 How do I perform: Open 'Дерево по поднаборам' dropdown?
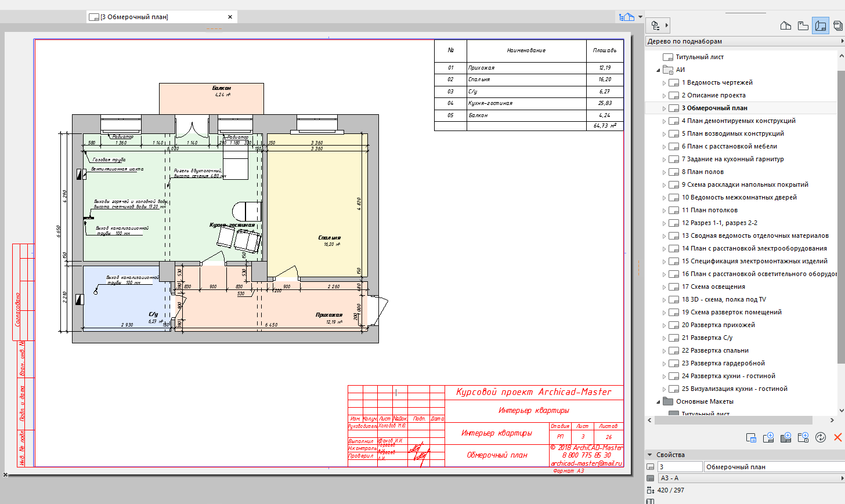click(745, 41)
